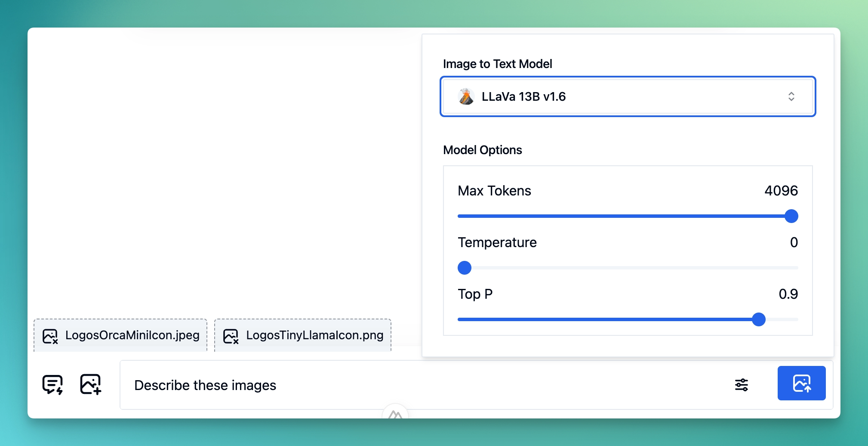Click the Temperature slider handle
Viewport: 868px width, 446px height.
click(464, 268)
